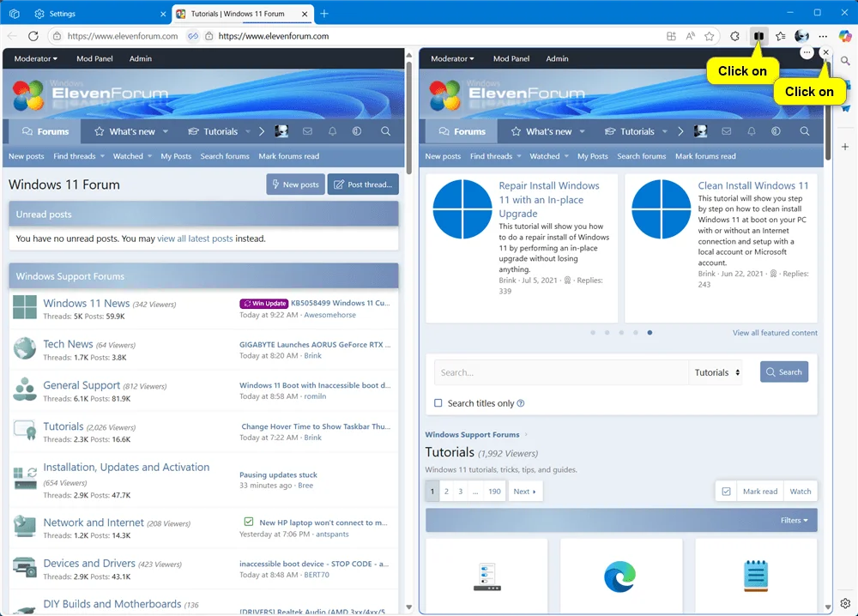858x616 pixels.
Task: Expand the Moderator dropdown in the left pane
Action: pos(35,58)
